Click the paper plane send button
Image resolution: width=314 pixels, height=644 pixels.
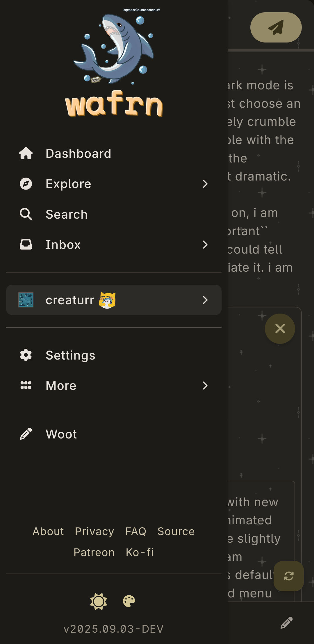(276, 27)
